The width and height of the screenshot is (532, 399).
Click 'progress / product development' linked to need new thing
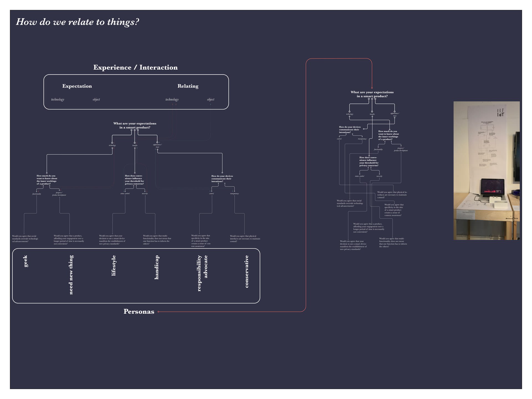tap(59, 194)
